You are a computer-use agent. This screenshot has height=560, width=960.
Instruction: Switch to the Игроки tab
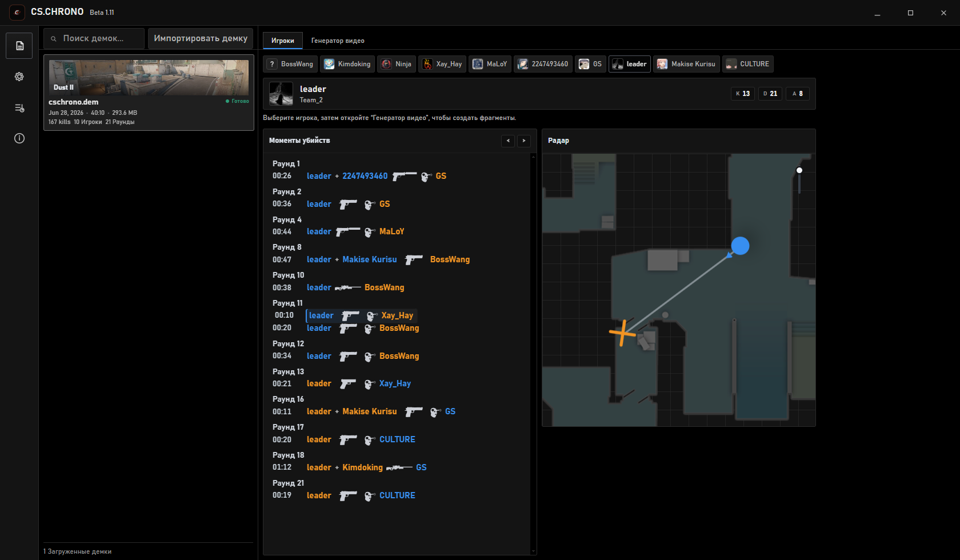[283, 41]
